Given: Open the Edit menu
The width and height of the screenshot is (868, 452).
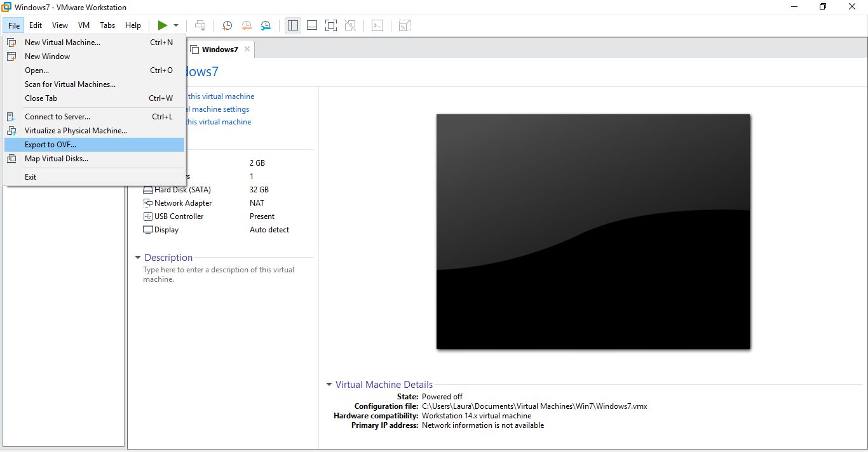Looking at the screenshot, I should [36, 25].
